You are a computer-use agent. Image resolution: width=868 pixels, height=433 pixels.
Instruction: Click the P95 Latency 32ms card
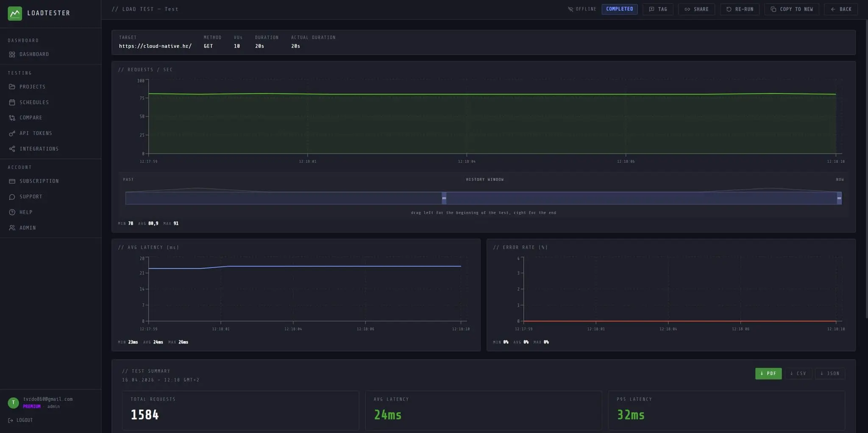(x=727, y=411)
